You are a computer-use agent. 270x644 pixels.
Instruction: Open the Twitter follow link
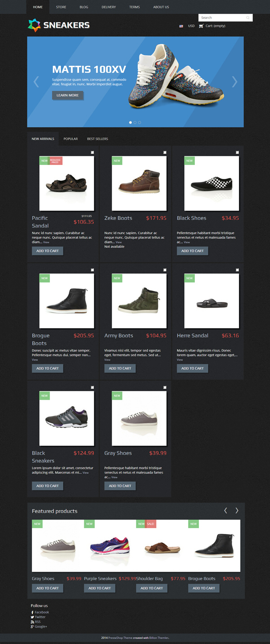click(x=38, y=617)
